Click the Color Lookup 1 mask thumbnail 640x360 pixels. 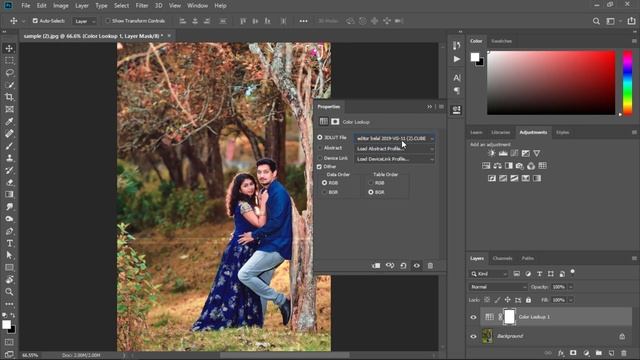tap(509, 317)
